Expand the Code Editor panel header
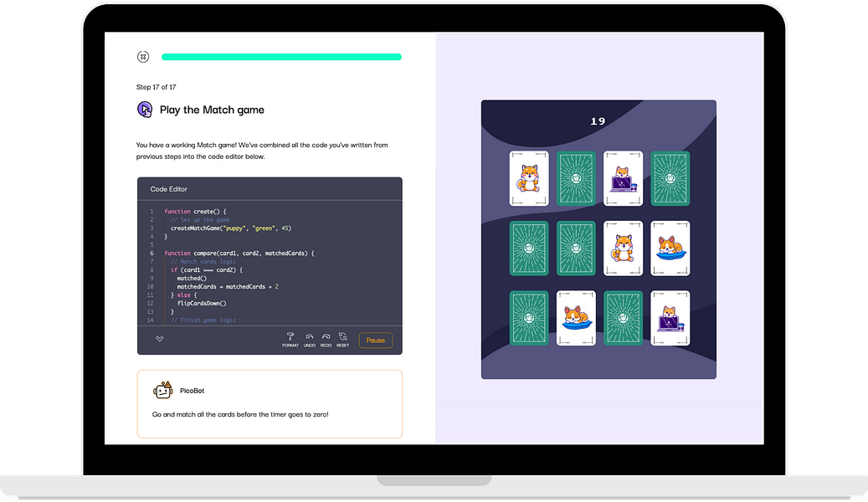The image size is (868, 502). click(270, 188)
